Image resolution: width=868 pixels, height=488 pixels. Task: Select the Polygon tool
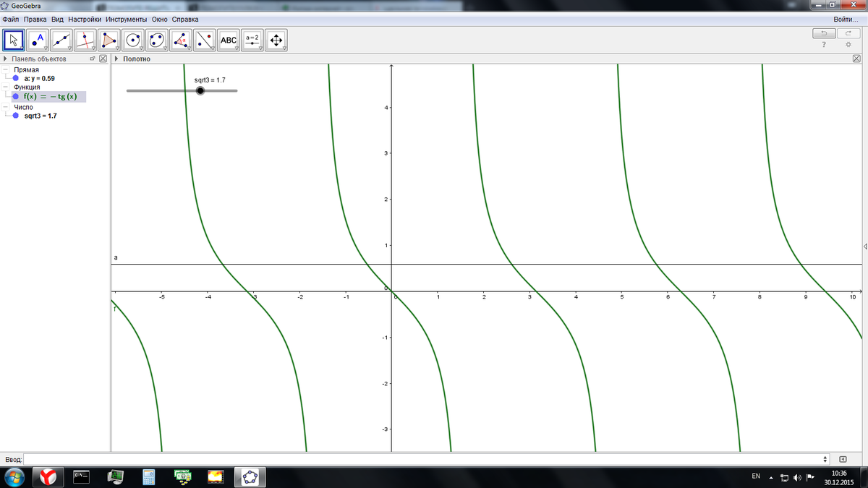pos(110,40)
